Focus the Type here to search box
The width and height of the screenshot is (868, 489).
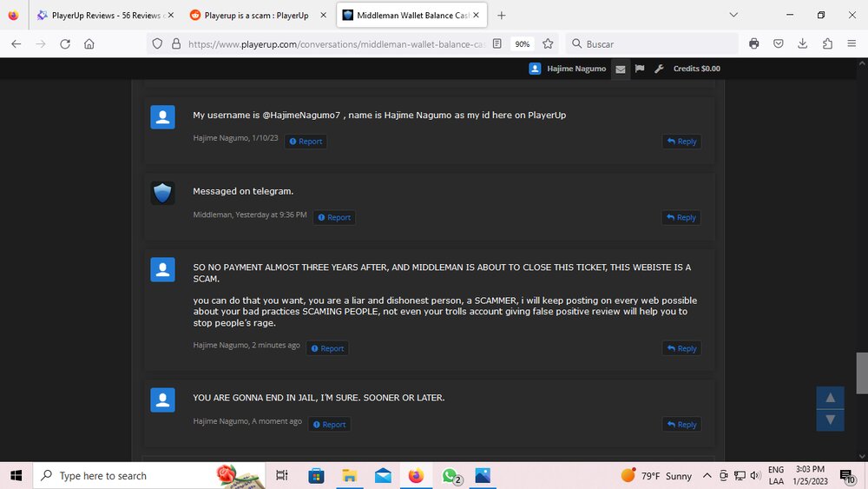149,476
